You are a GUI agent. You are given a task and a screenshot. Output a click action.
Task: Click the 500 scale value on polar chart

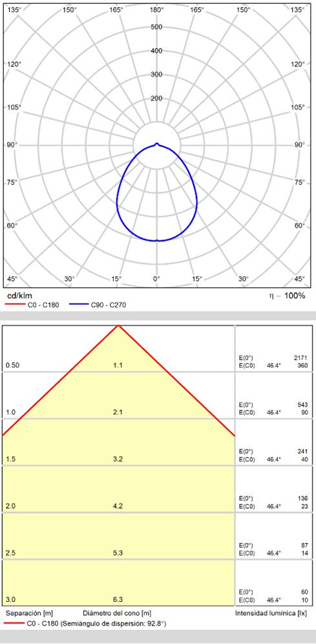[x=156, y=27]
